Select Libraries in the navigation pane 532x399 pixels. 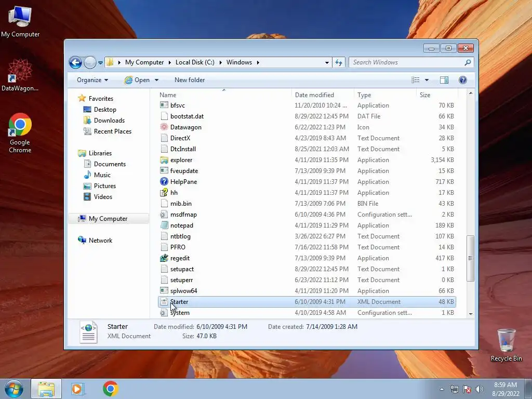(100, 153)
